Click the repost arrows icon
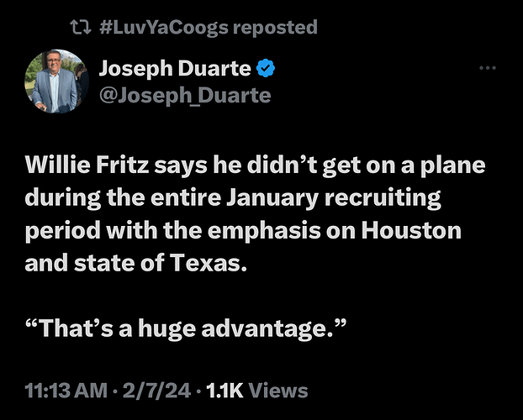 pos(81,28)
